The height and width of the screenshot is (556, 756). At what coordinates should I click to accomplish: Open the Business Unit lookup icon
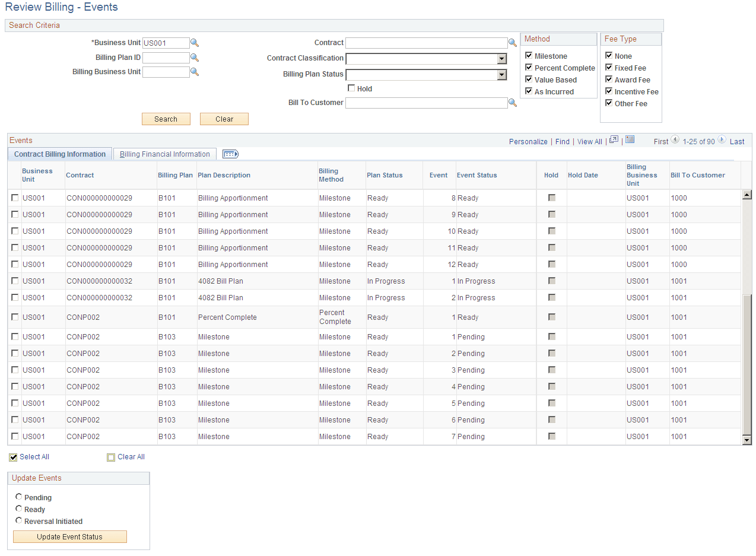pos(195,43)
